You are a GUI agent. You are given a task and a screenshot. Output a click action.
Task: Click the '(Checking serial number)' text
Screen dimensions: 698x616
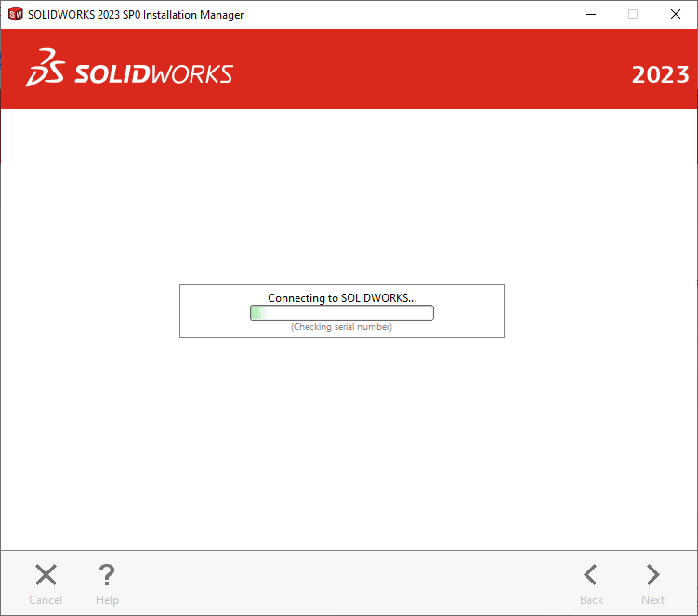click(x=342, y=327)
